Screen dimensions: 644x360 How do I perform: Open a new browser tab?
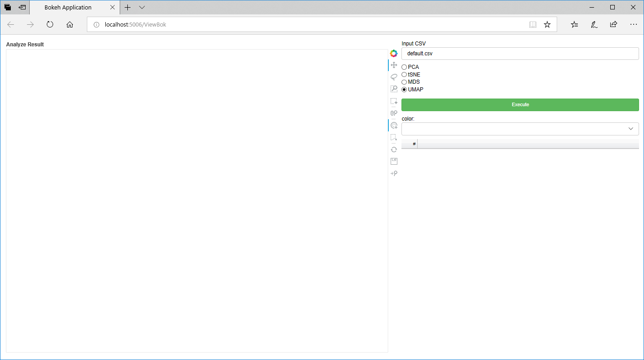pyautogui.click(x=128, y=7)
